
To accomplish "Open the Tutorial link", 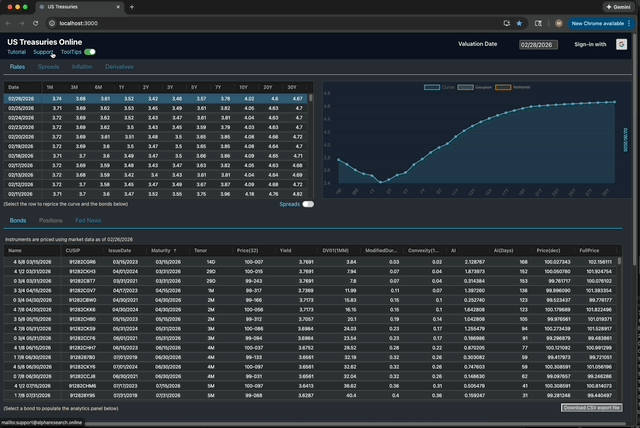I will point(17,52).
